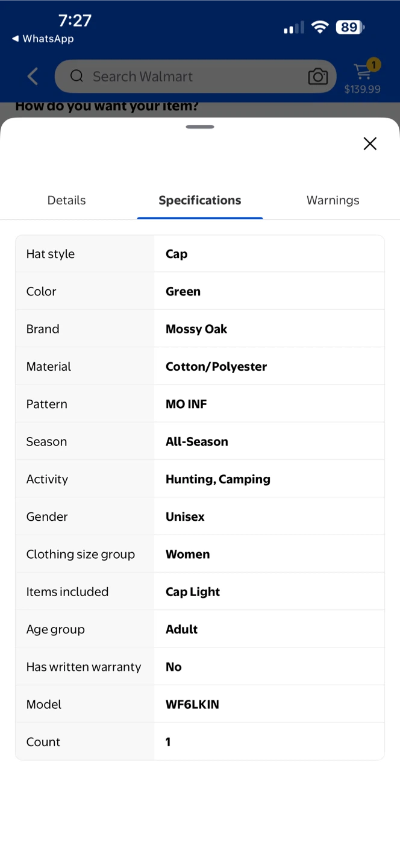Switch to the Details tab
This screenshot has height=868, width=400.
click(x=67, y=200)
